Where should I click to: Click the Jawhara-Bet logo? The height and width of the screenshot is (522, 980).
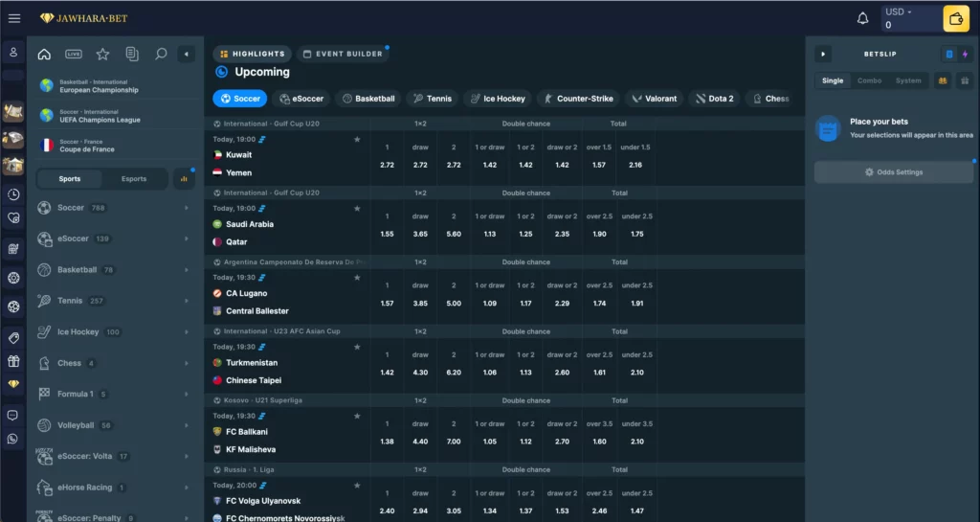tap(83, 18)
